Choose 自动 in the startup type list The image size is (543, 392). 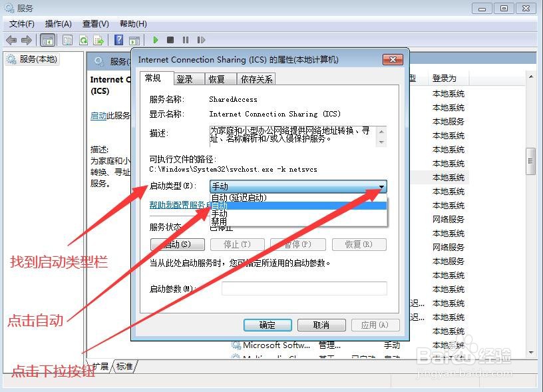point(299,206)
